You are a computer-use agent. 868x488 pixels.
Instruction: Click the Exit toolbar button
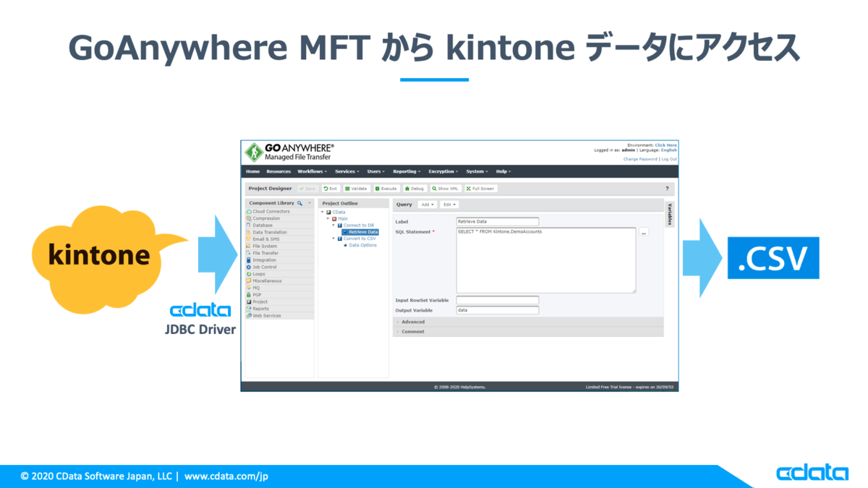(331, 189)
